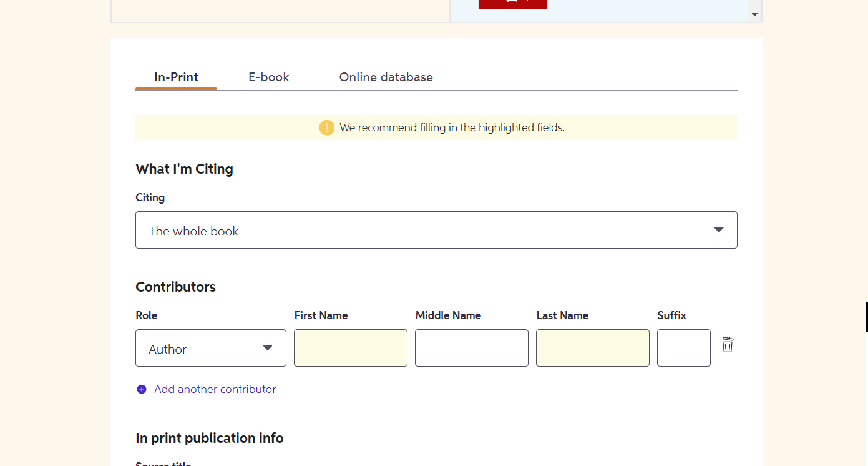Focus the Middle Name input field
The image size is (868, 466).
pos(472,348)
